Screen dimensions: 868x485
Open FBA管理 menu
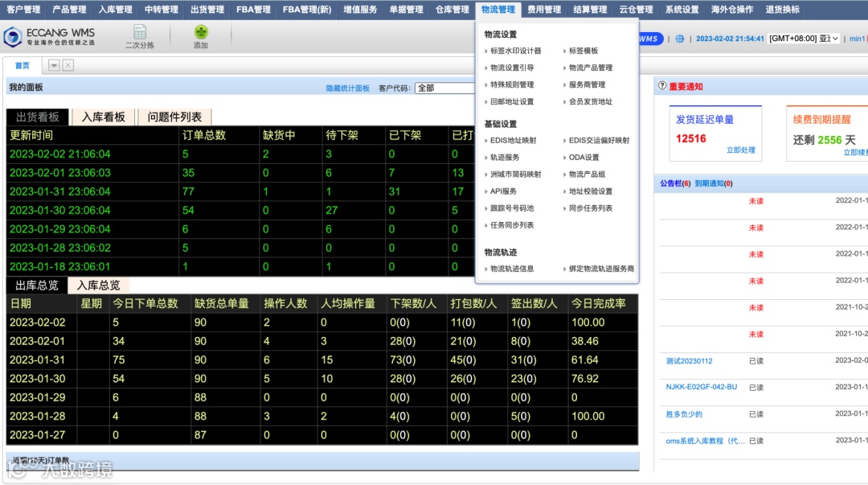click(253, 10)
